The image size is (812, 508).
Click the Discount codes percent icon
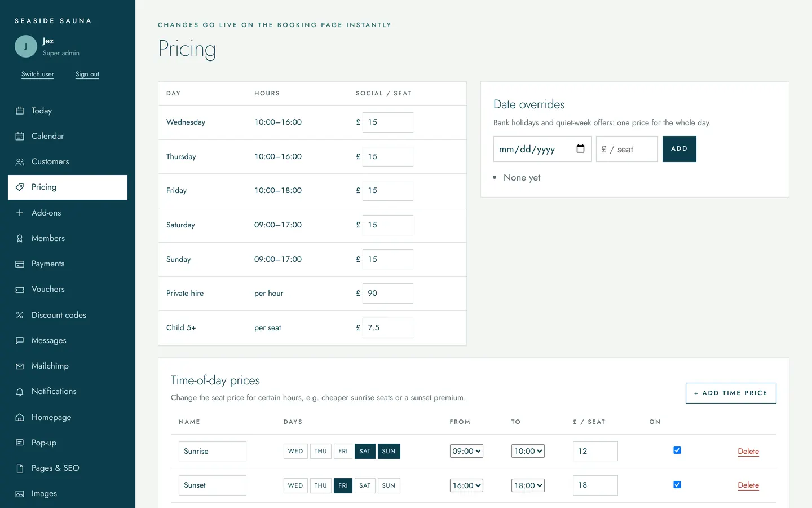[x=20, y=315]
